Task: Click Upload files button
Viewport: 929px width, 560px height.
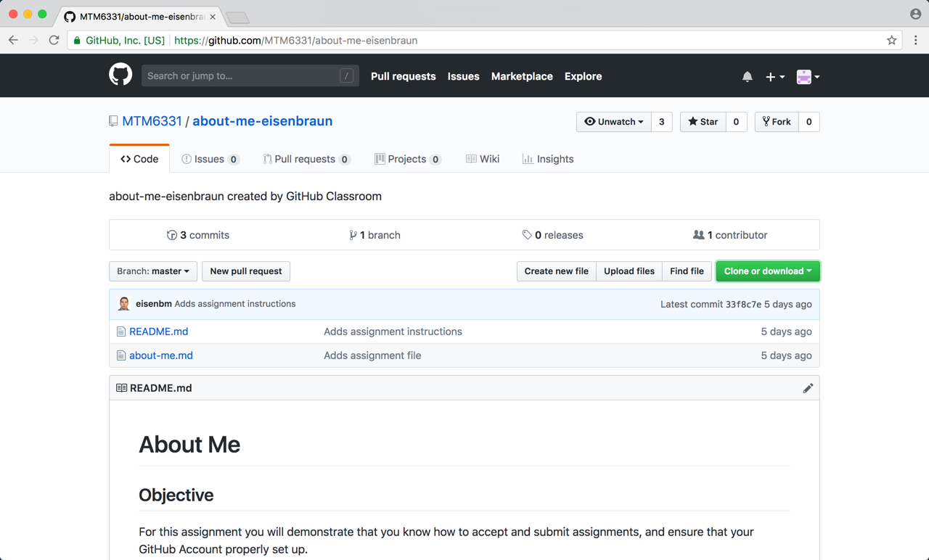Action: 629,271
